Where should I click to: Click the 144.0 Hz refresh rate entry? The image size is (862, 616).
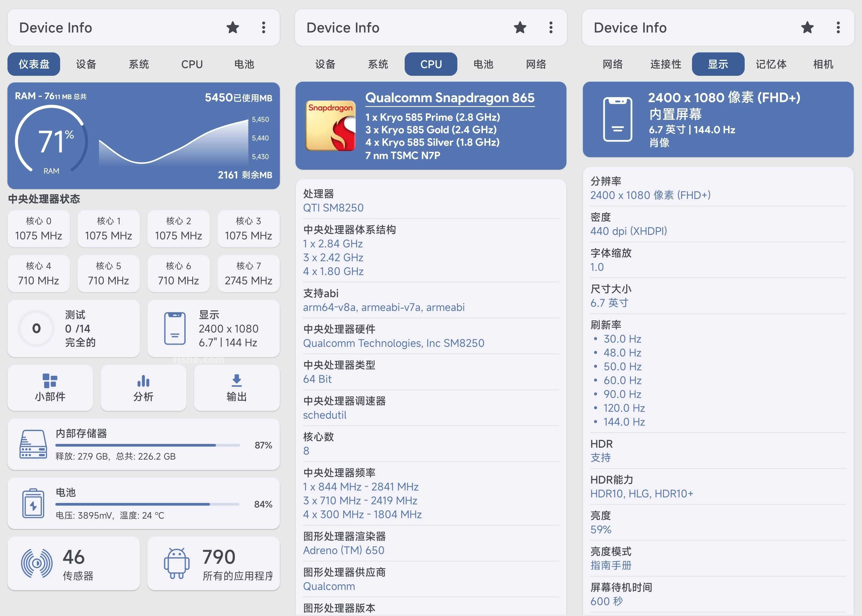click(x=624, y=422)
